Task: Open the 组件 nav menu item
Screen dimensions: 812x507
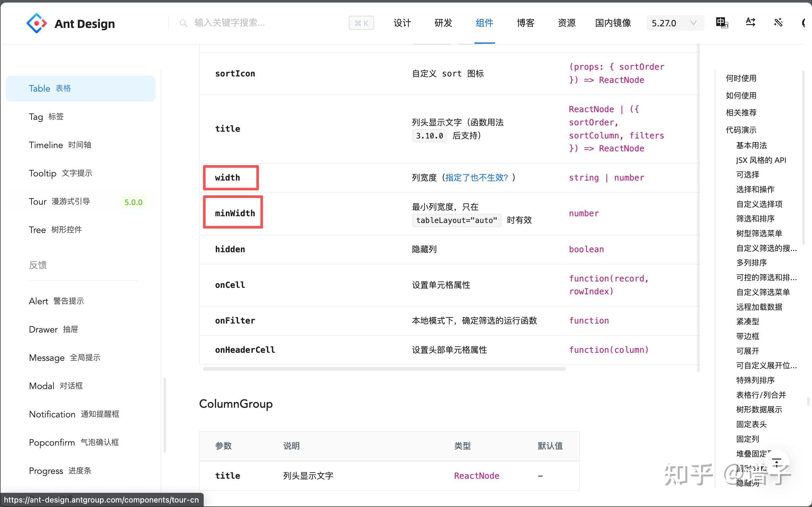Action: [x=484, y=23]
